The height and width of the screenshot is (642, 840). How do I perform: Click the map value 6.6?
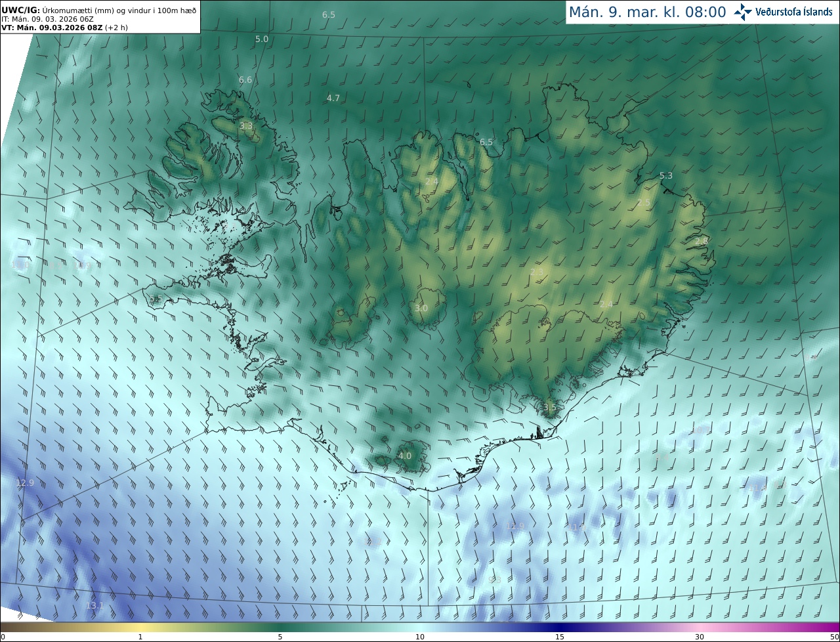pyautogui.click(x=245, y=79)
